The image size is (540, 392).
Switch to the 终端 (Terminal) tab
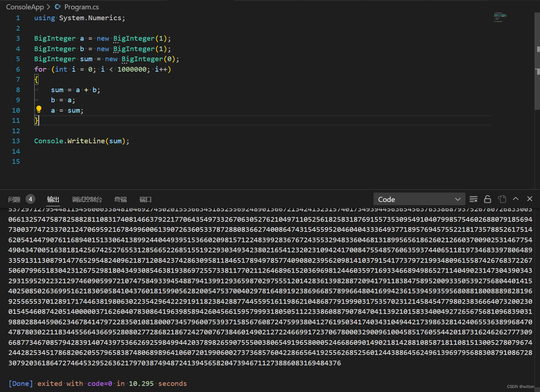pos(121,199)
